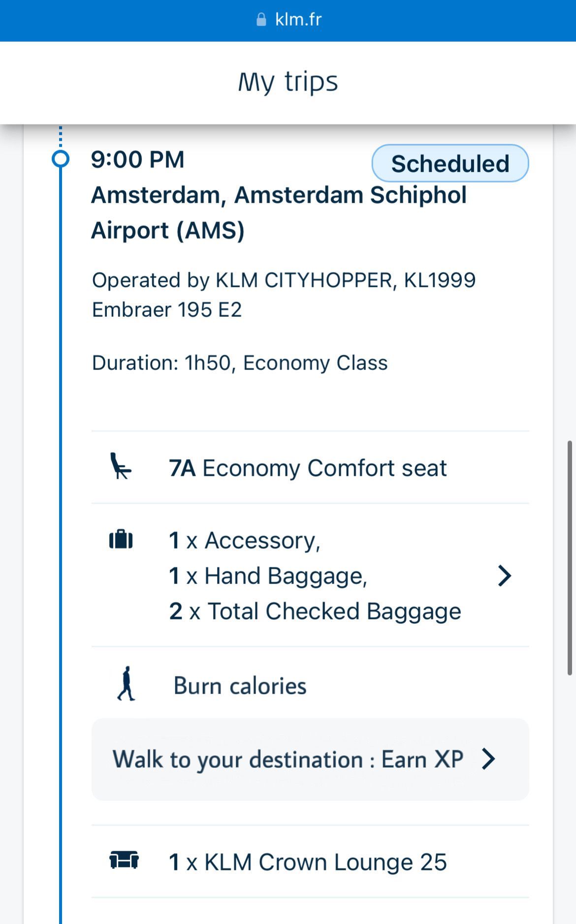Click the departure circle on the timeline

[61, 159]
